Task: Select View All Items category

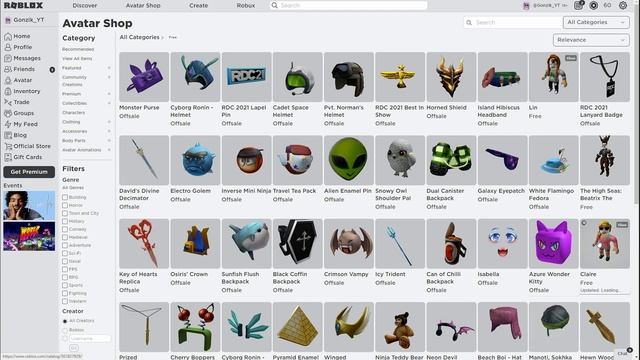Action: (x=77, y=59)
